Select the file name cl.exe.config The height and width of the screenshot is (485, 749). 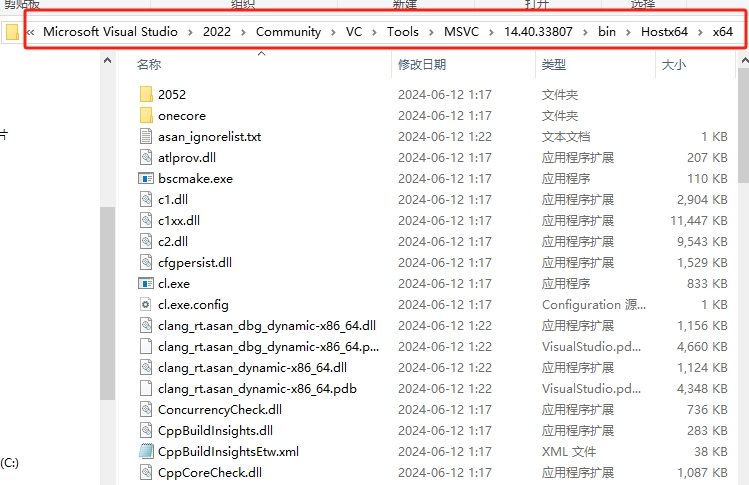pos(193,304)
